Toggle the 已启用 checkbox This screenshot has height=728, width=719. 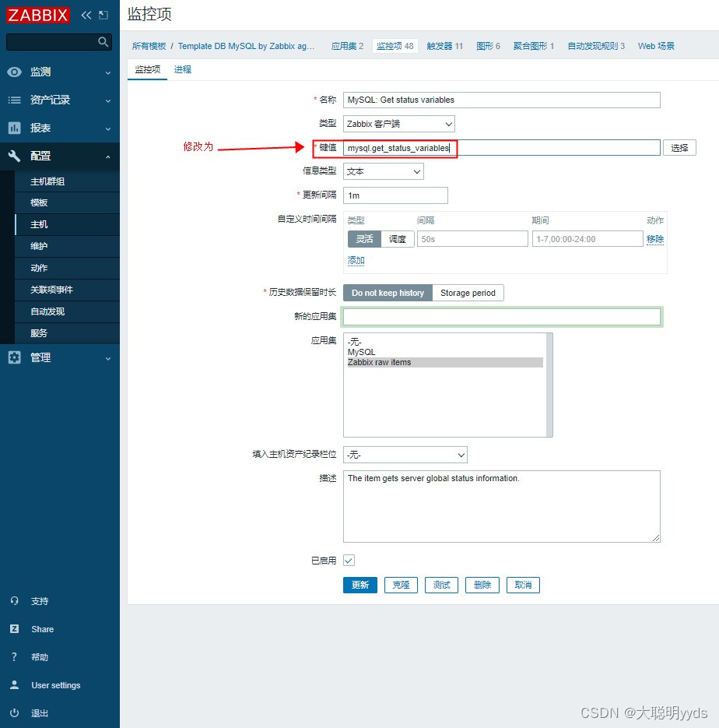[349, 561]
